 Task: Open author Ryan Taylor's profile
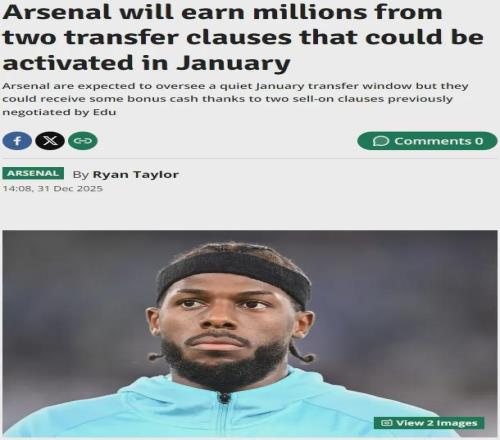point(136,174)
